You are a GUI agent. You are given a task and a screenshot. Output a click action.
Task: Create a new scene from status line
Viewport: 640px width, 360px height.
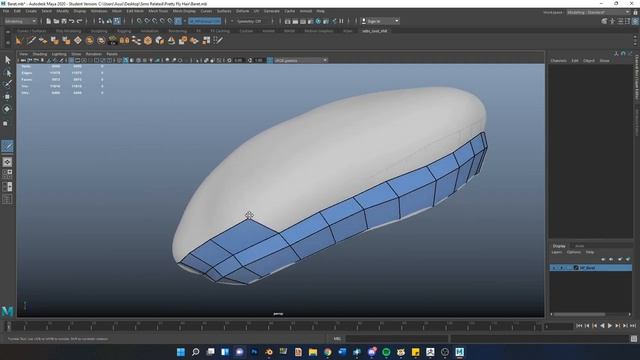[48, 21]
